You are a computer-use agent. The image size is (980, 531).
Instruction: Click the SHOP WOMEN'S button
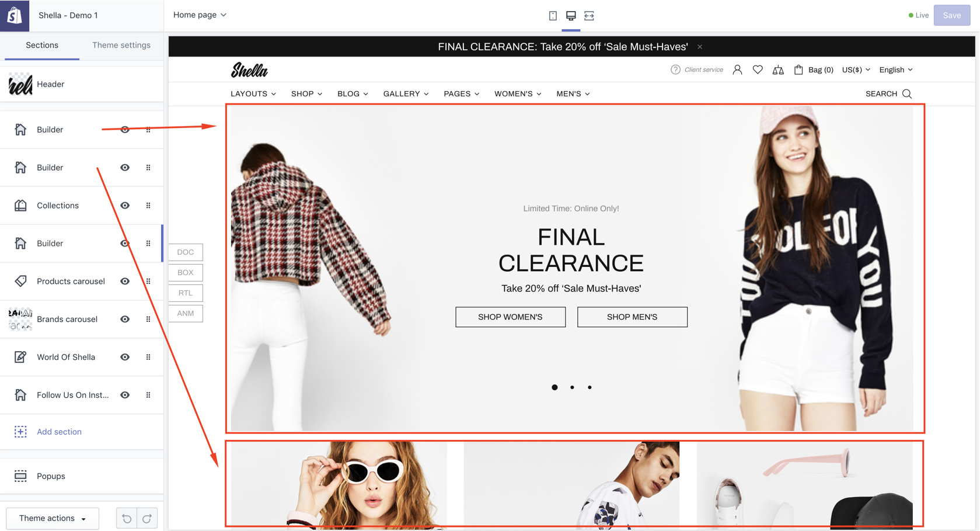coord(510,317)
